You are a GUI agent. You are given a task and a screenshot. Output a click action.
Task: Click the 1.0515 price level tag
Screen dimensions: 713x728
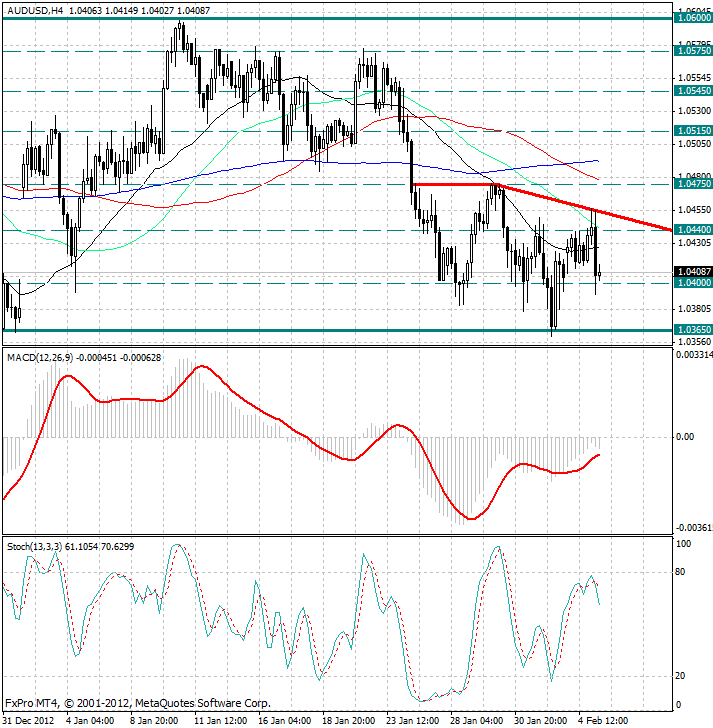[692, 130]
